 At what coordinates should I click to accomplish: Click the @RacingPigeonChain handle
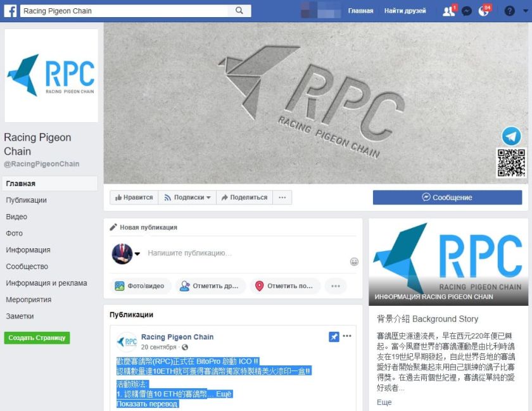[41, 164]
